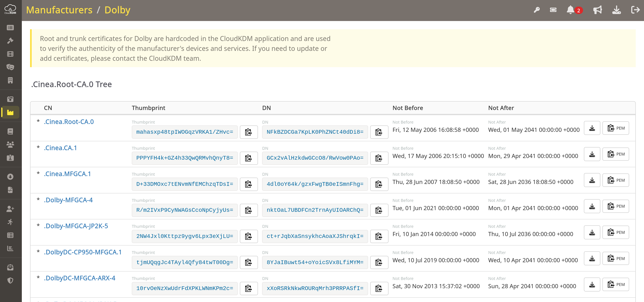Copy thumbprint of .Cinea.Root-CA.0
The image size is (644, 302).
click(x=248, y=132)
